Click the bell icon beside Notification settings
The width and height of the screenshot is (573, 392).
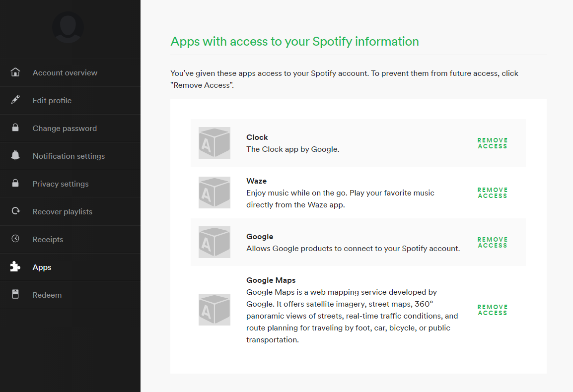(x=15, y=155)
